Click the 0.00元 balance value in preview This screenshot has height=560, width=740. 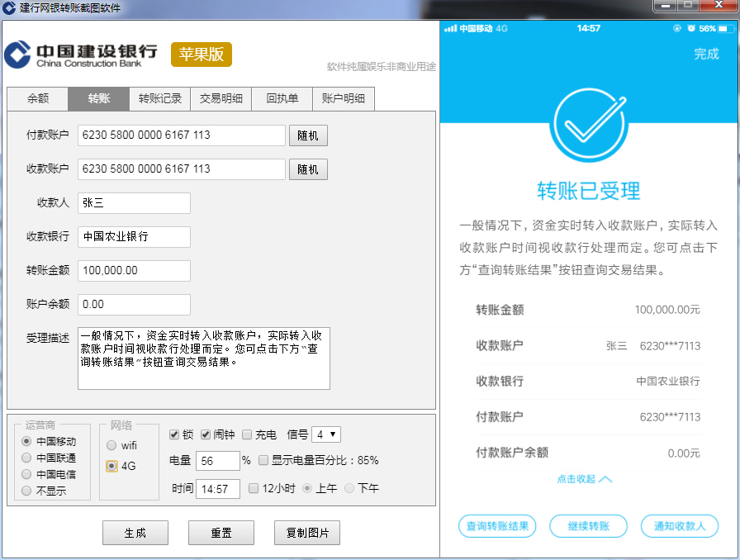coord(684,453)
